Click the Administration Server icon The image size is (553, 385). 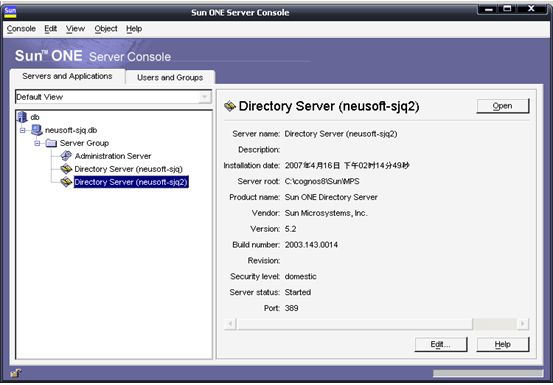click(66, 156)
